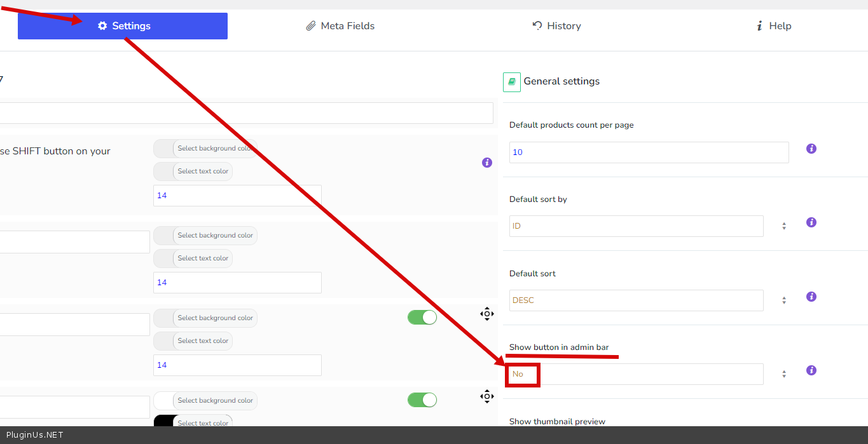Click purple info icon beside the SHIFT button row
The width and height of the screenshot is (868, 444).
point(487,163)
